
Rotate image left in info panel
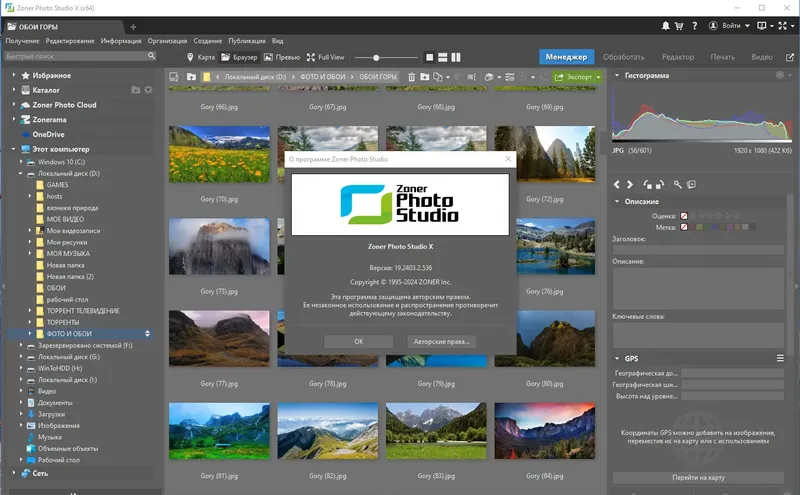pos(647,184)
